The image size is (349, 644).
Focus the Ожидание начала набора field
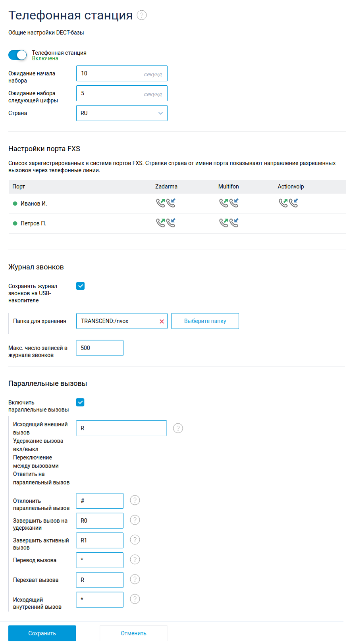111,73
